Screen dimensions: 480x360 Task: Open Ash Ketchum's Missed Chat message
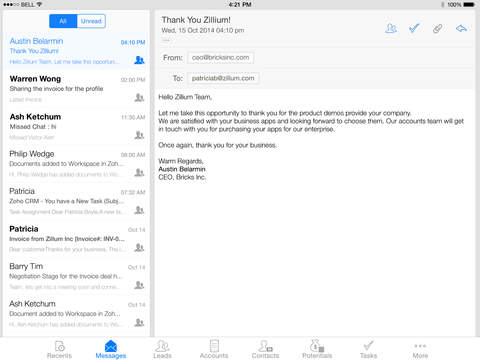click(76, 126)
